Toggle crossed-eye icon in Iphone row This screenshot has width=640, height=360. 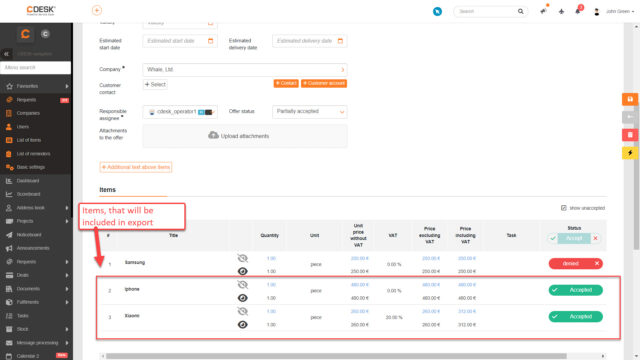pyautogui.click(x=242, y=285)
